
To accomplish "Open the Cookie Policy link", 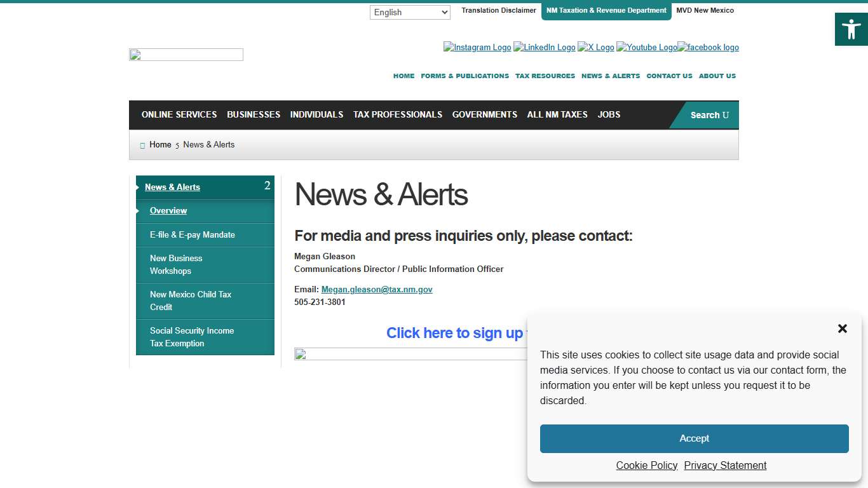I will (x=646, y=465).
